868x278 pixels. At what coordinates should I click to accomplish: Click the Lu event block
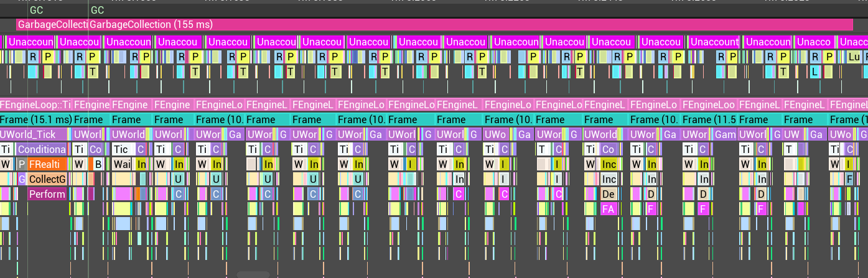pyautogui.click(x=855, y=57)
